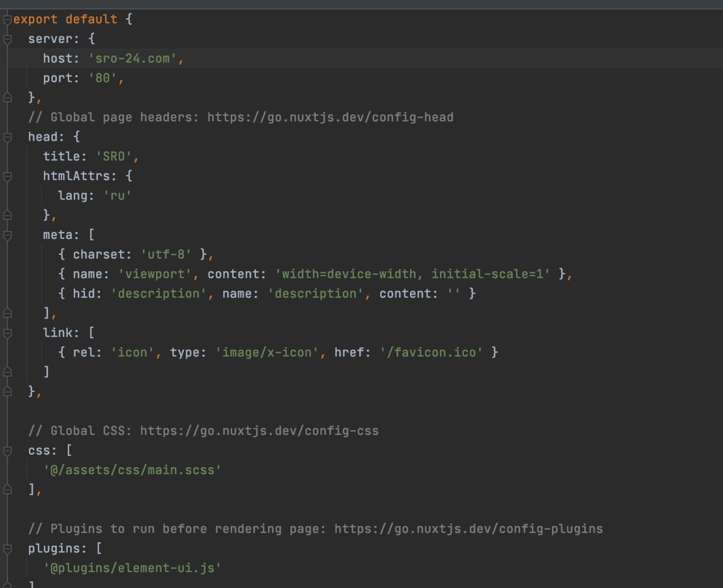723x588 pixels.
Task: Collapse the server block fold marker
Action: (x=7, y=40)
